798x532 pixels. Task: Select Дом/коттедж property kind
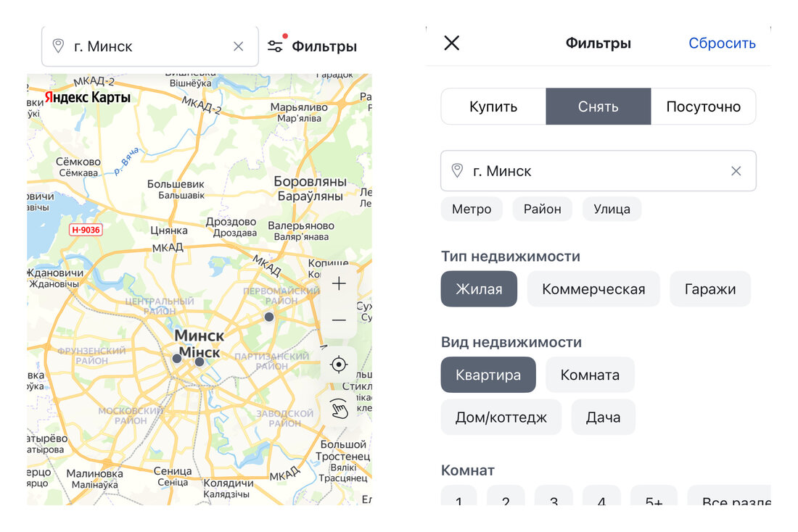501,417
